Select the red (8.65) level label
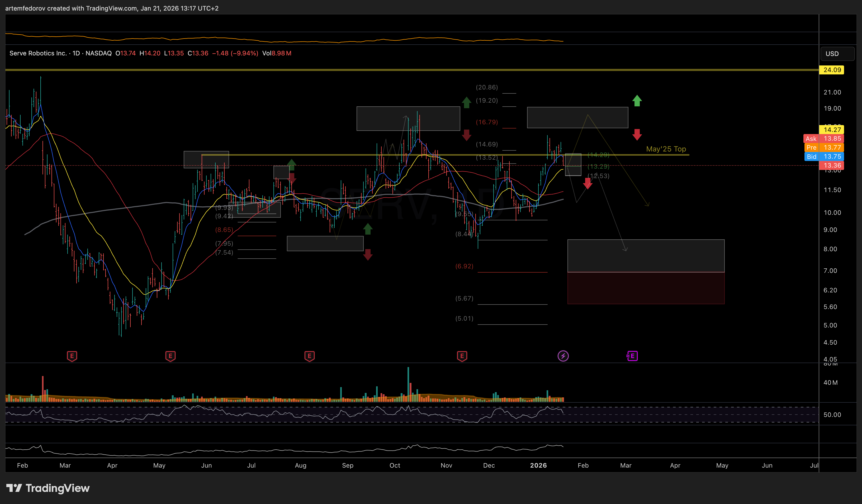This screenshot has height=504, width=862. pos(224,230)
